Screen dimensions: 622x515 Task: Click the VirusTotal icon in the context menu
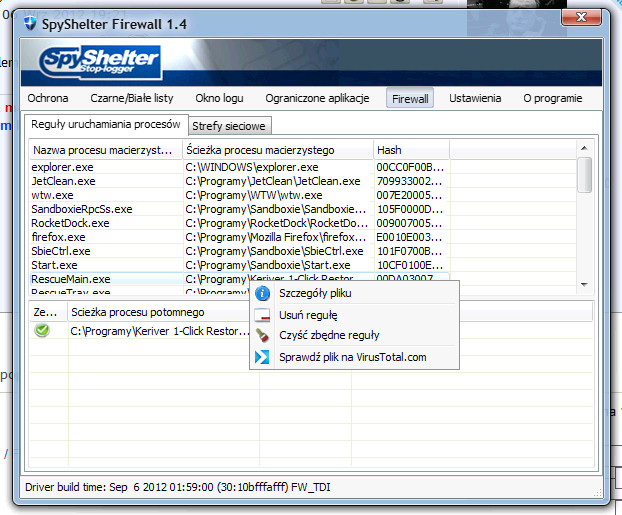(262, 357)
